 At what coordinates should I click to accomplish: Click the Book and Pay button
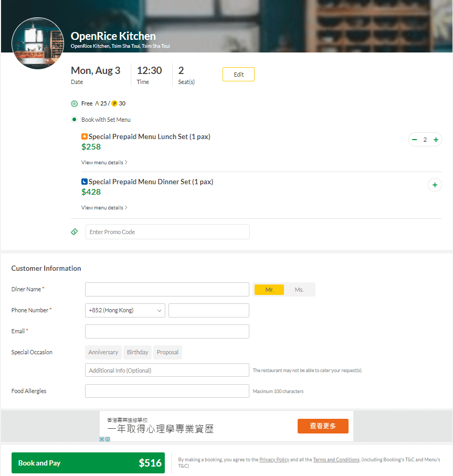click(x=88, y=463)
